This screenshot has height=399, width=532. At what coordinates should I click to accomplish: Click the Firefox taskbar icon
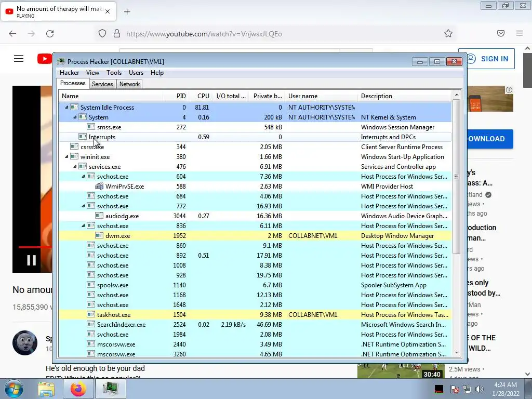pos(78,389)
